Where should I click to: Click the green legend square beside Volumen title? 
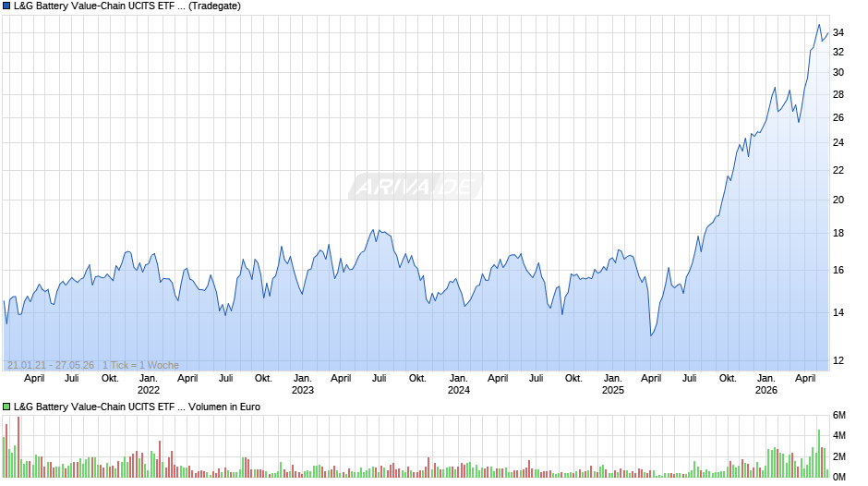click(6, 407)
